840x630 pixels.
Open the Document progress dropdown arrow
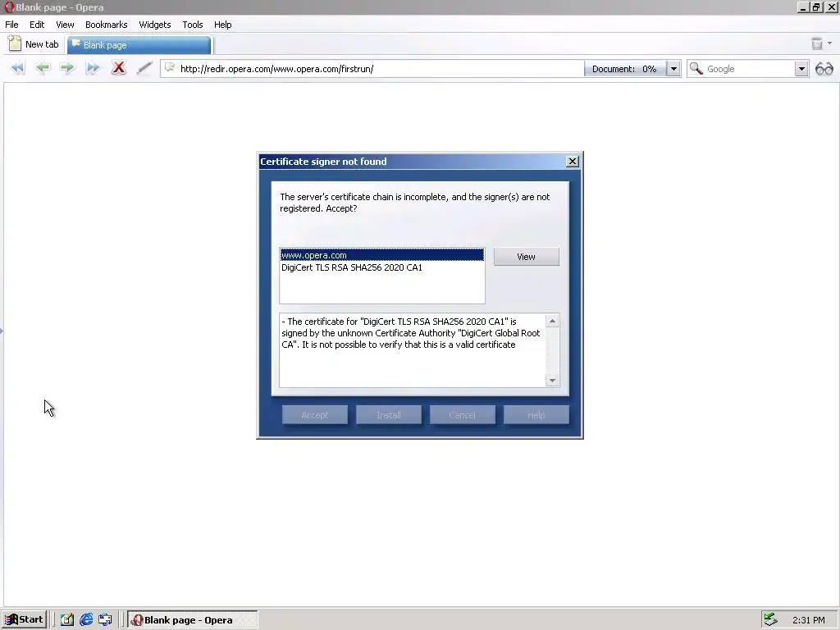pos(673,69)
